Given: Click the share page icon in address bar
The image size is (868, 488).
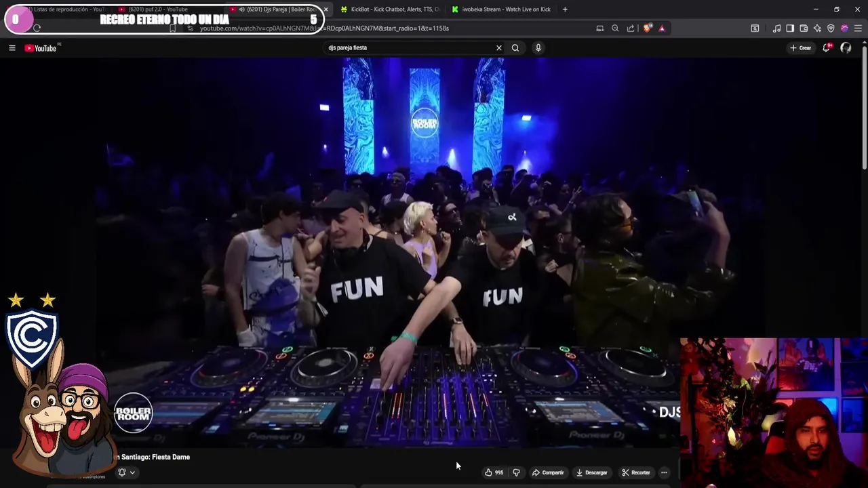Looking at the screenshot, I should [631, 28].
